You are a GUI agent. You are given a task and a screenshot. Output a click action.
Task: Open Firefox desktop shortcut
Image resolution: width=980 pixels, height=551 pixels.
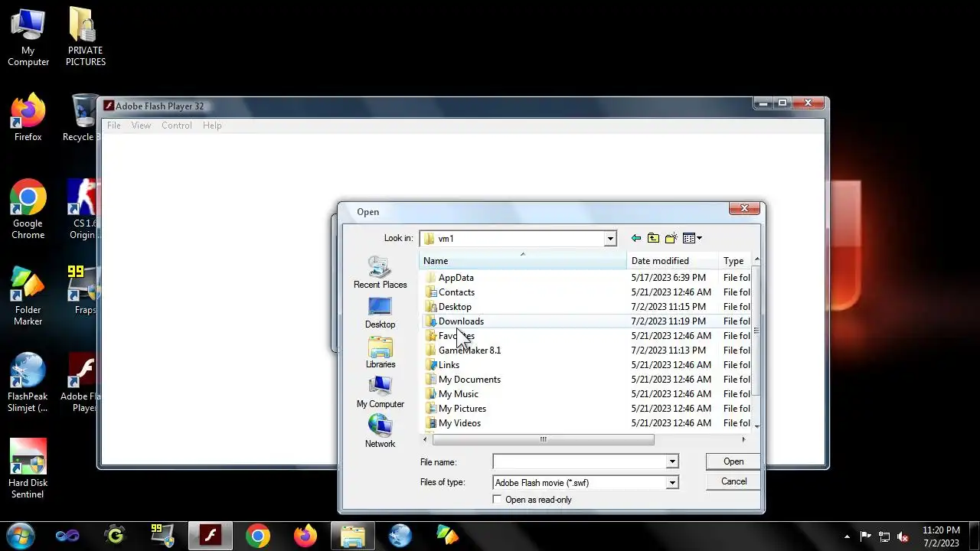[28, 119]
